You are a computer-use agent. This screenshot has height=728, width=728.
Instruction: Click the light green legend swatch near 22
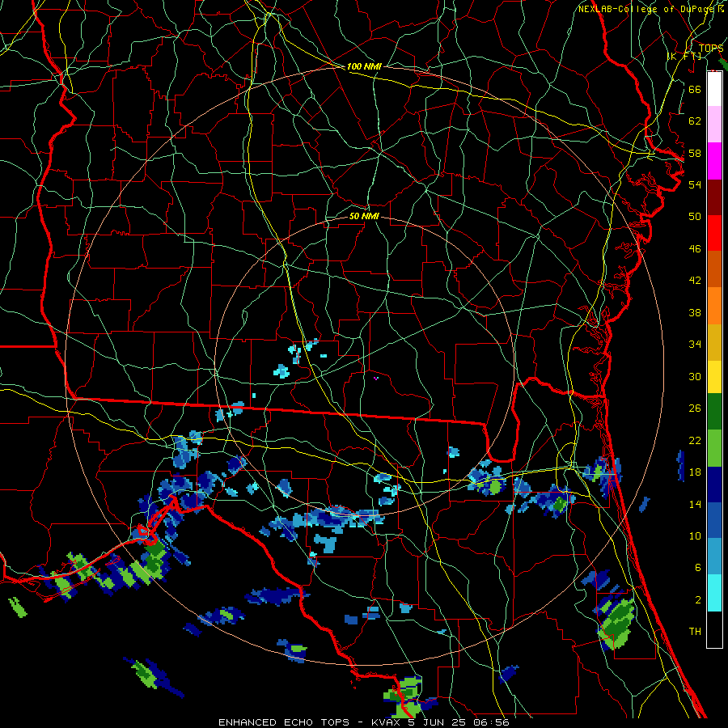coord(714,447)
